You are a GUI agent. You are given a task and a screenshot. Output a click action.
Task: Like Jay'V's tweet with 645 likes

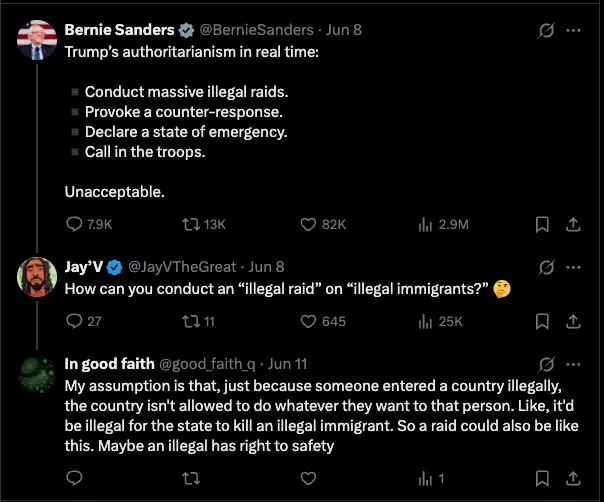(x=309, y=321)
